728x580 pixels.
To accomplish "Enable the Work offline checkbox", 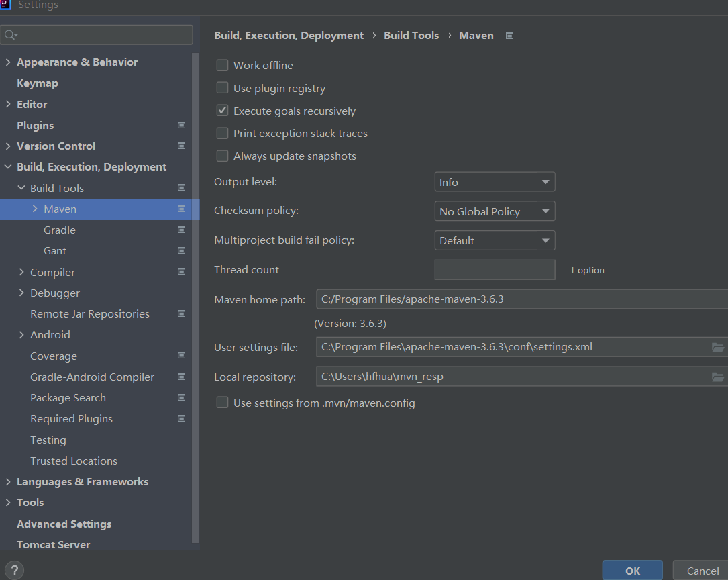I will [x=222, y=65].
